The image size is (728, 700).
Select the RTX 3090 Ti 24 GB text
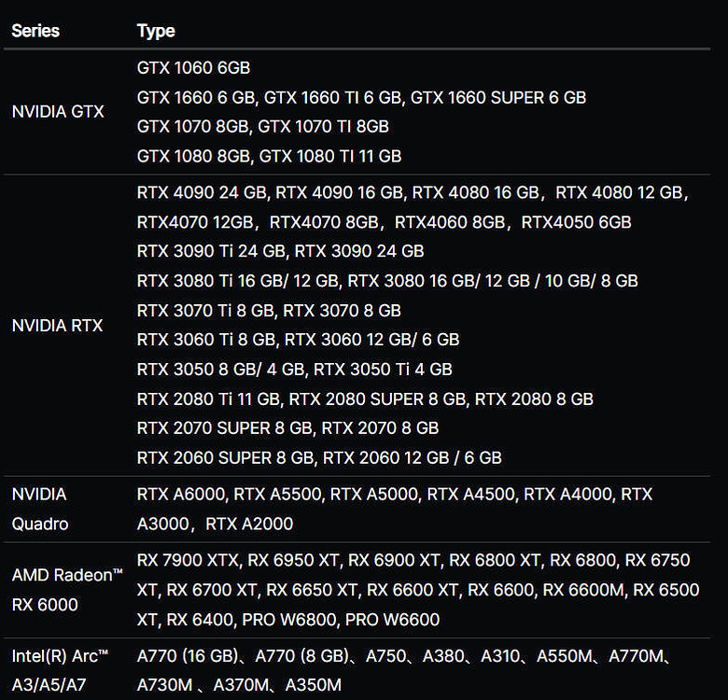coord(211,251)
